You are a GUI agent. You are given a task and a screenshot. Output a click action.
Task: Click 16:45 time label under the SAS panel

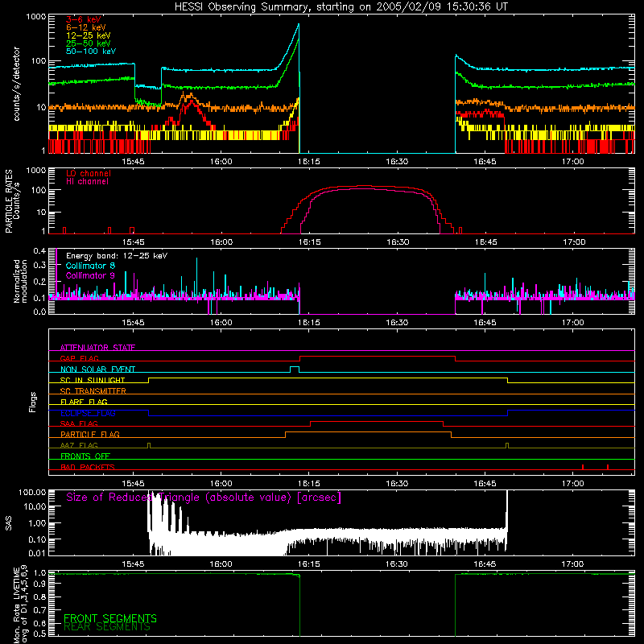click(485, 564)
